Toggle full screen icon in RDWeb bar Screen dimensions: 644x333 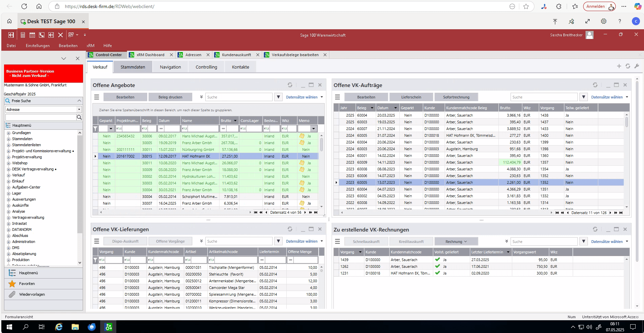(x=588, y=21)
